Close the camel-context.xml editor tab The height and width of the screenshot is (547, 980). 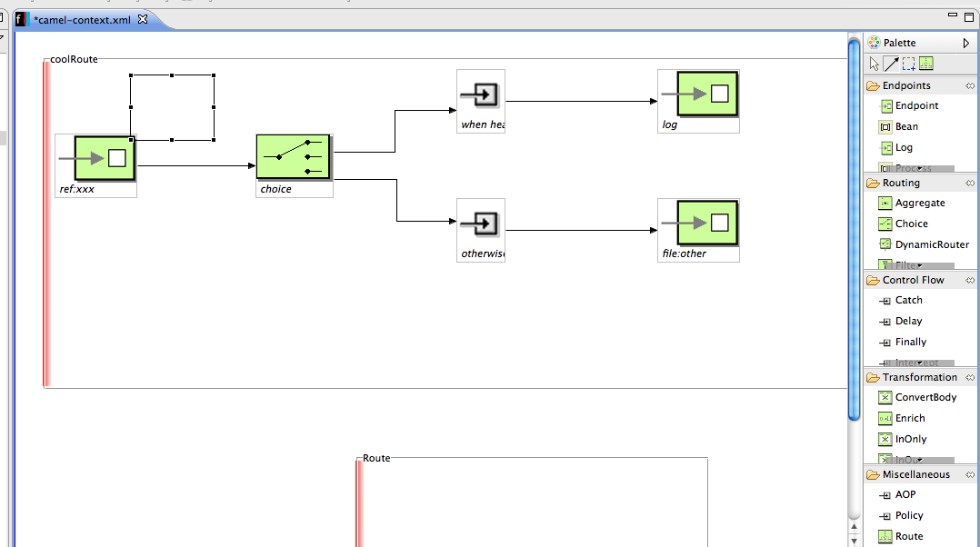[143, 19]
